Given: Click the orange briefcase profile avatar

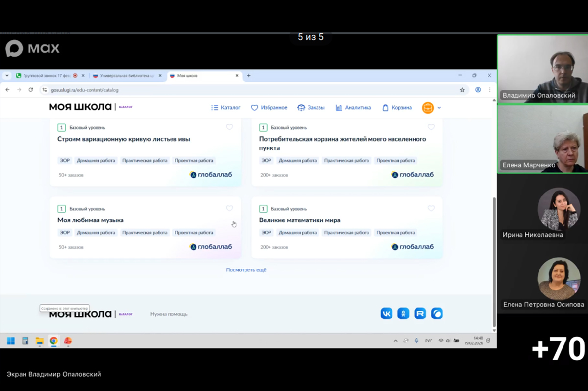Looking at the screenshot, I should tap(428, 108).
